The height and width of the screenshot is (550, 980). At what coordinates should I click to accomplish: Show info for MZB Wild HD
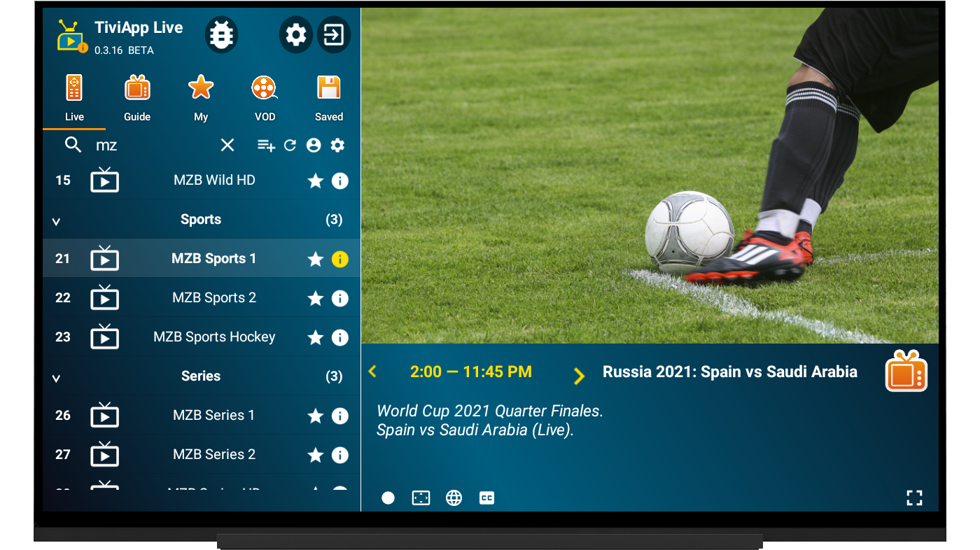point(339,181)
